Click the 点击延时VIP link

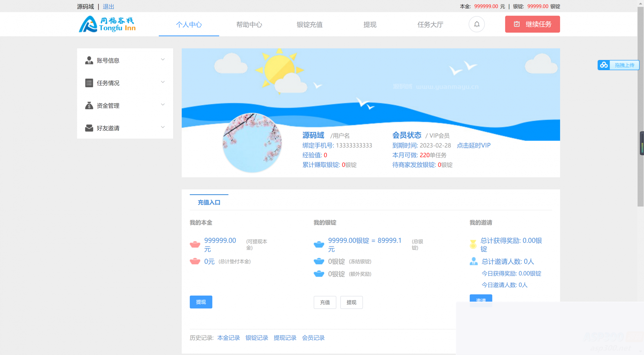click(473, 145)
